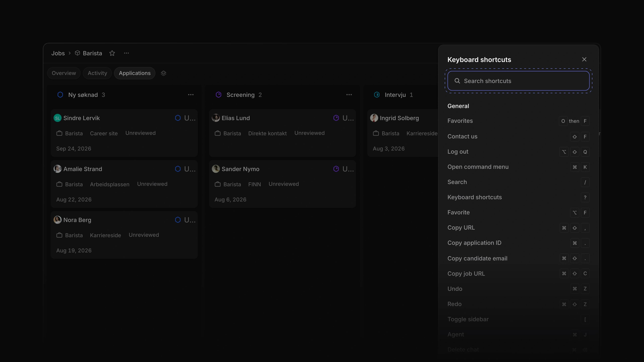Open Nora Berg's application card
This screenshot has height=362, width=644.
(x=124, y=235)
